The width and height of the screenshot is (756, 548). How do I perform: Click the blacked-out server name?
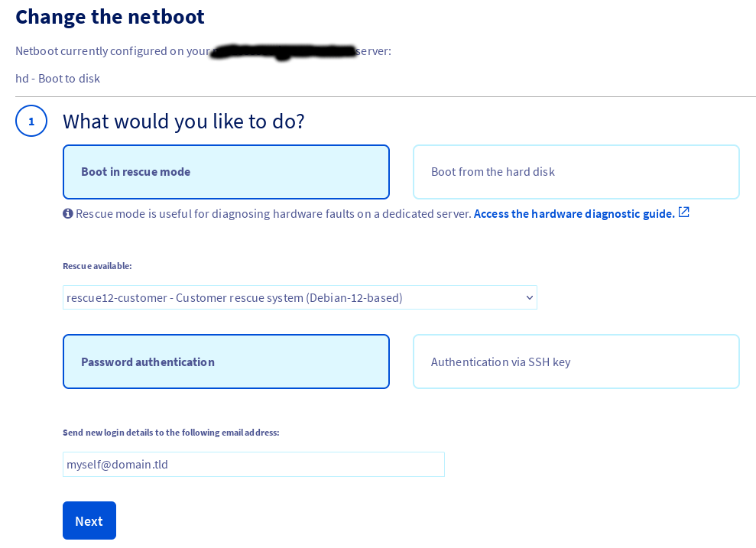click(x=284, y=51)
